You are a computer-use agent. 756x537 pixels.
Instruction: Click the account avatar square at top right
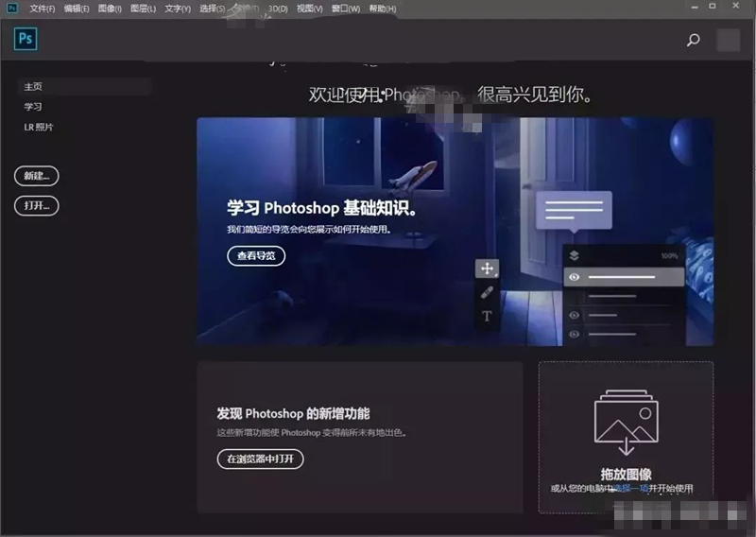click(728, 40)
